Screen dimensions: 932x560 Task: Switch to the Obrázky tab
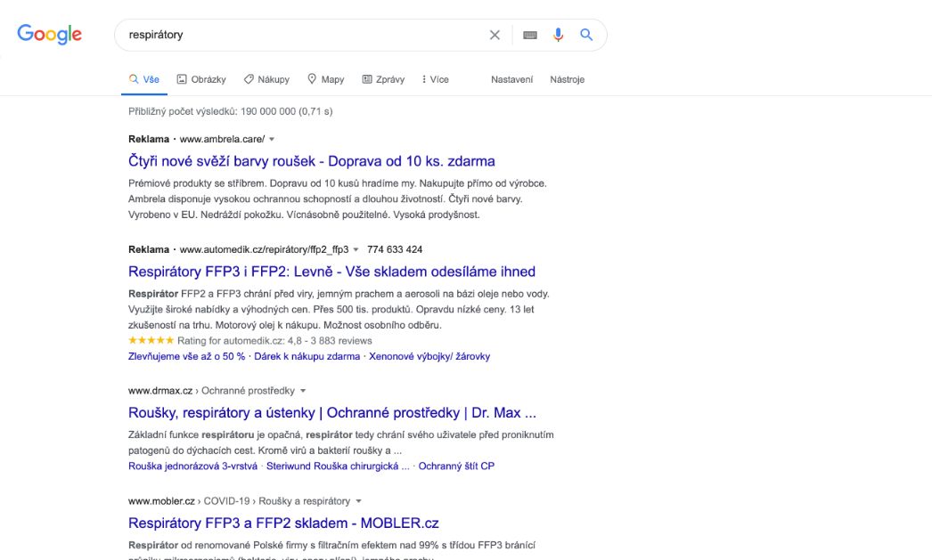(201, 79)
